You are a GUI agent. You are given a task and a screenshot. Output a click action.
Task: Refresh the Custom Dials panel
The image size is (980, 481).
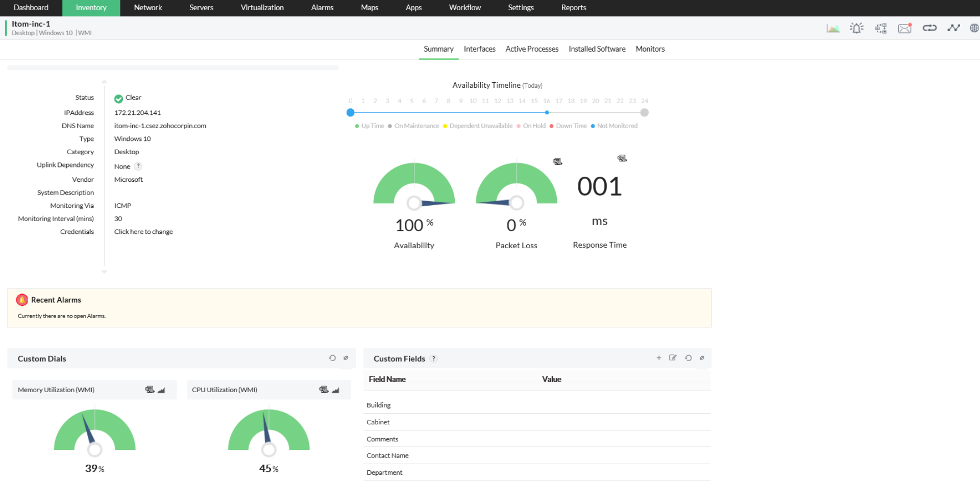click(x=332, y=358)
